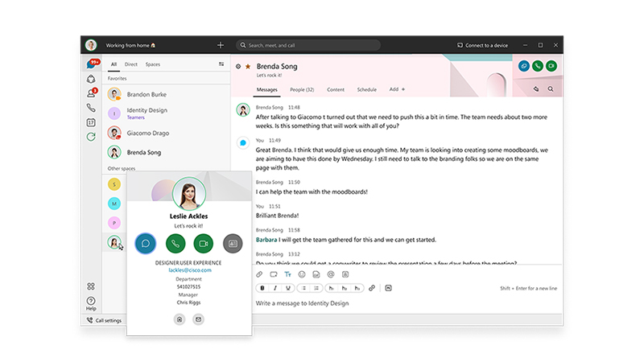This screenshot has height=362, width=644.
Task: Click the green refresh icon in sidebar
Action: (91, 137)
